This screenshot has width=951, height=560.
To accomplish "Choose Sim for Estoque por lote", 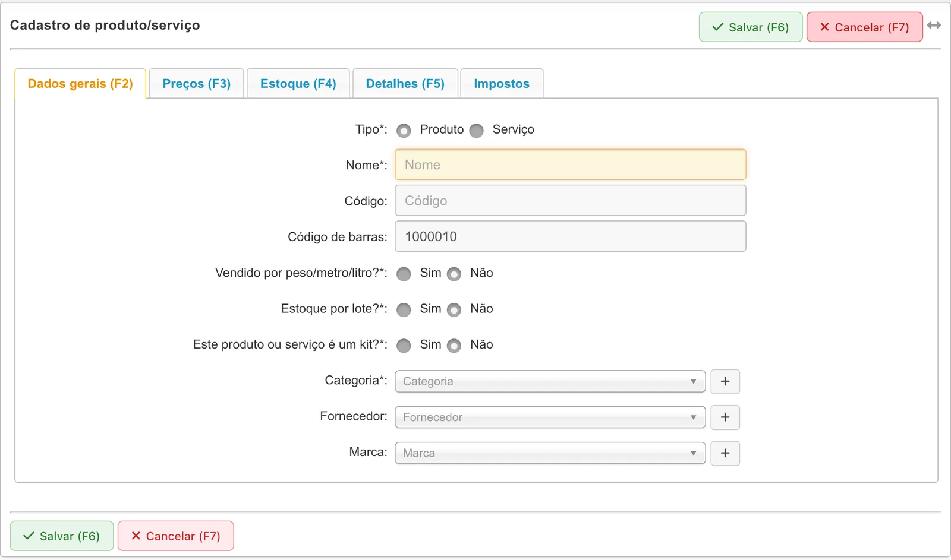I will pyautogui.click(x=404, y=310).
